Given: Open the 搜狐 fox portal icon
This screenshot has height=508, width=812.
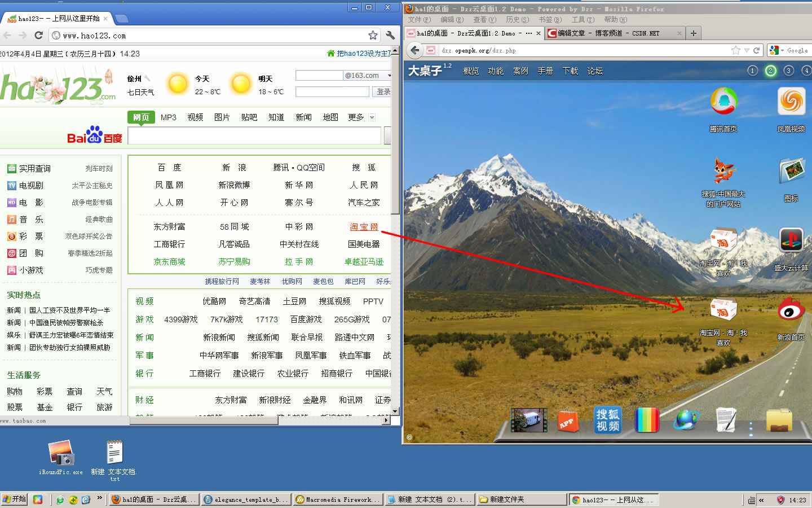Looking at the screenshot, I should (x=723, y=171).
